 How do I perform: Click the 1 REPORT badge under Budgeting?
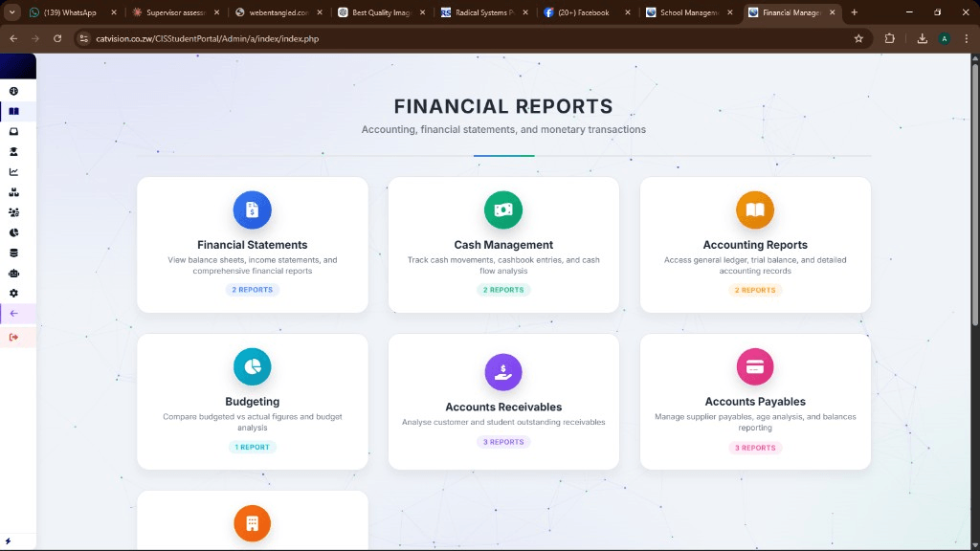pyautogui.click(x=253, y=447)
